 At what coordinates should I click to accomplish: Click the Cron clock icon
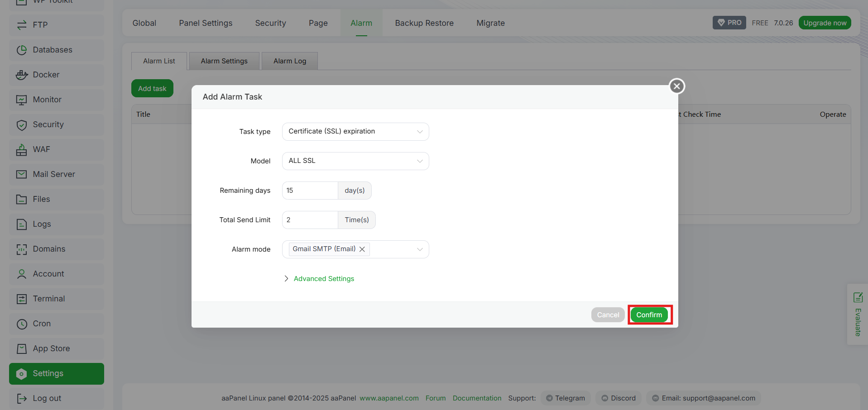click(22, 324)
